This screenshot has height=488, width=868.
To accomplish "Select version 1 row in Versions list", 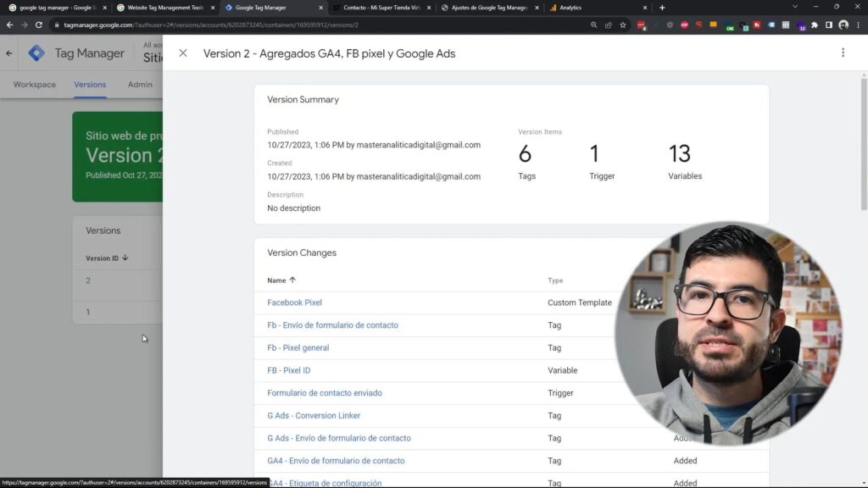I will pos(117,312).
